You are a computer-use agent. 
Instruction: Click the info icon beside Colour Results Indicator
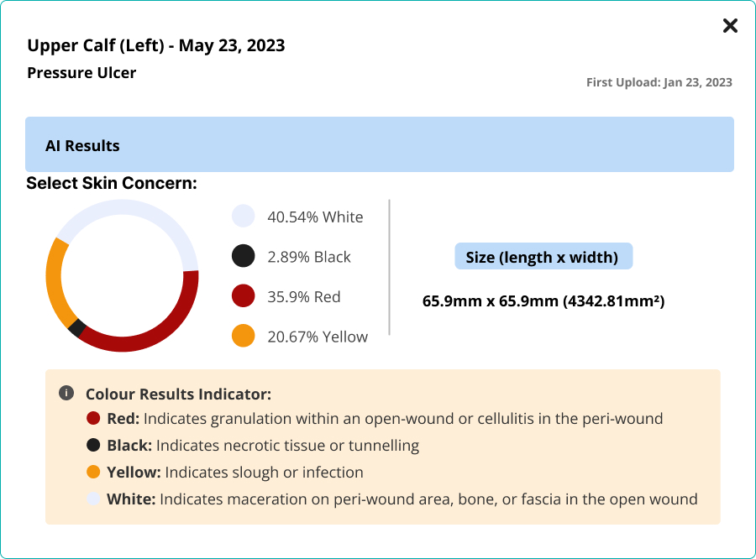(x=66, y=393)
